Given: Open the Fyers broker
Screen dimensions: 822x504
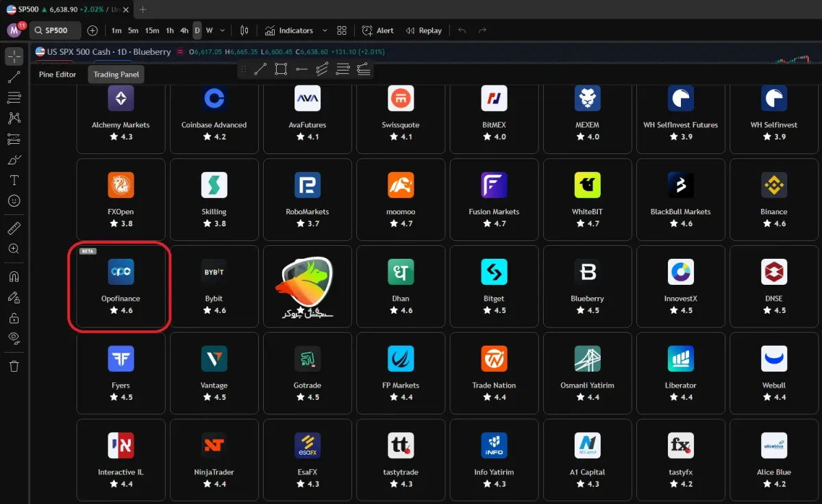Looking at the screenshot, I should click(121, 373).
